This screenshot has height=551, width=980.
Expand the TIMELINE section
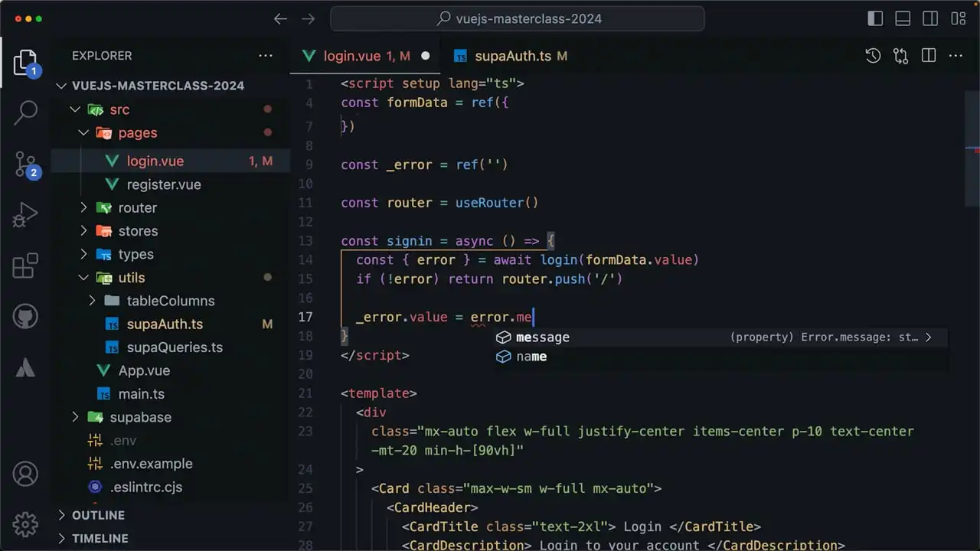pos(63,539)
